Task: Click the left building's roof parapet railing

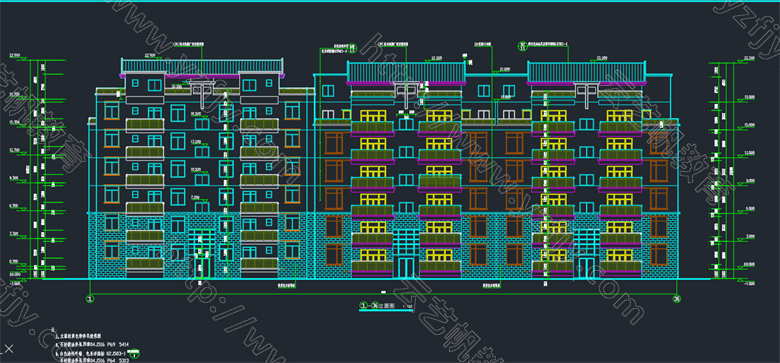Action: click(x=202, y=66)
